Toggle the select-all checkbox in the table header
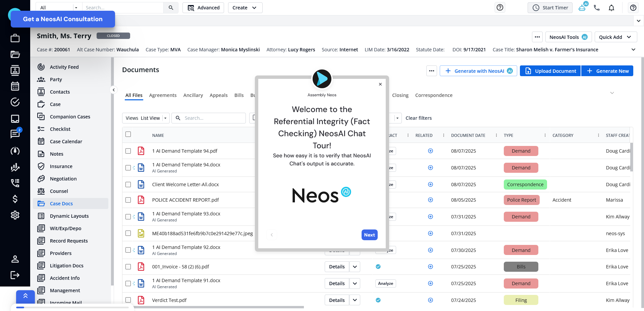 [x=128, y=134]
